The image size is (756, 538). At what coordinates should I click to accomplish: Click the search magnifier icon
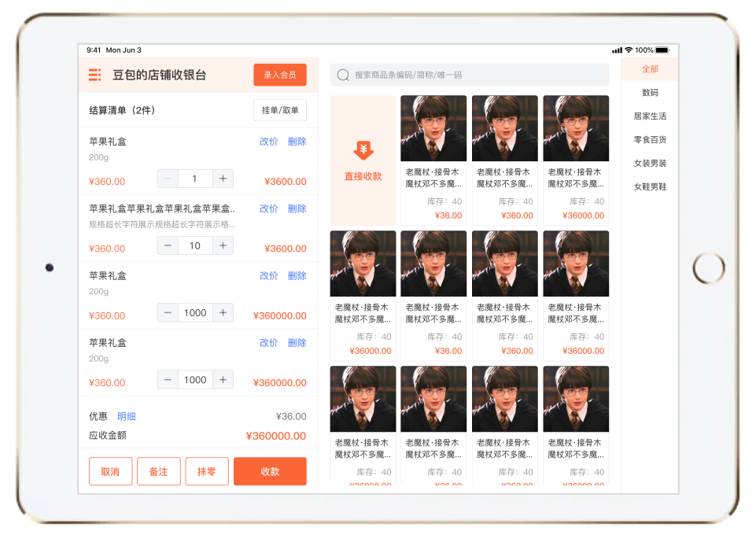[343, 76]
